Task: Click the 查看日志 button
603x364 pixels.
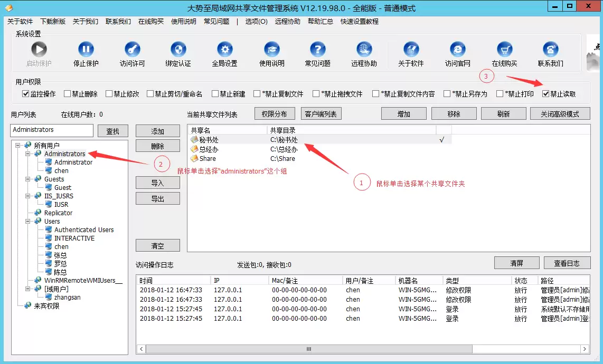Action: (x=567, y=263)
